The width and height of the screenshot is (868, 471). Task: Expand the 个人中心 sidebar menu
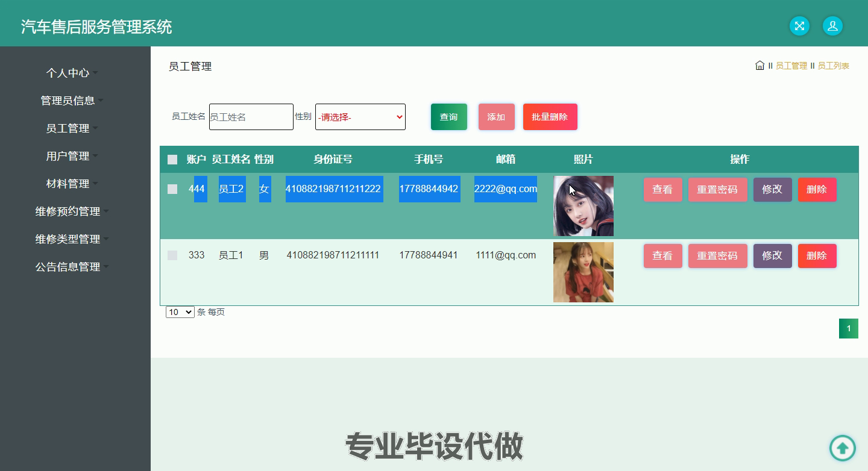click(72, 73)
